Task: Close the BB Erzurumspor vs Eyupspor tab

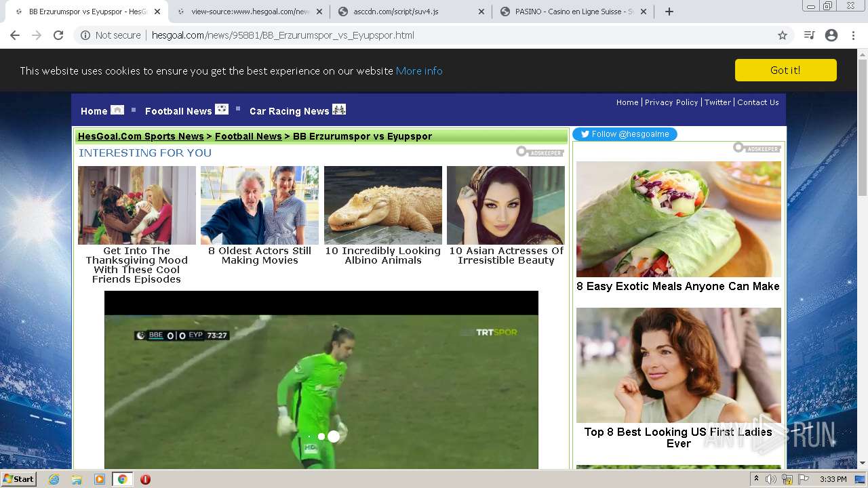Action: [x=157, y=12]
